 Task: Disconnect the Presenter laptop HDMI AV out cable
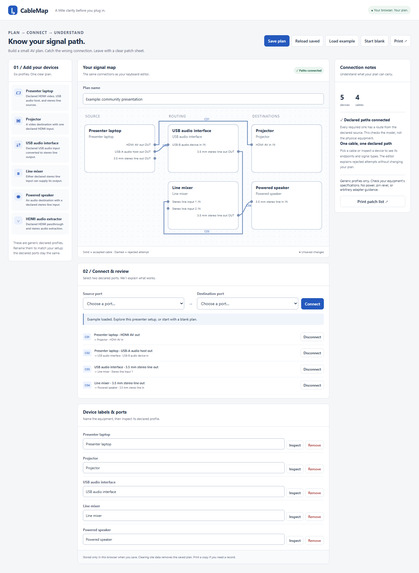(x=312, y=337)
